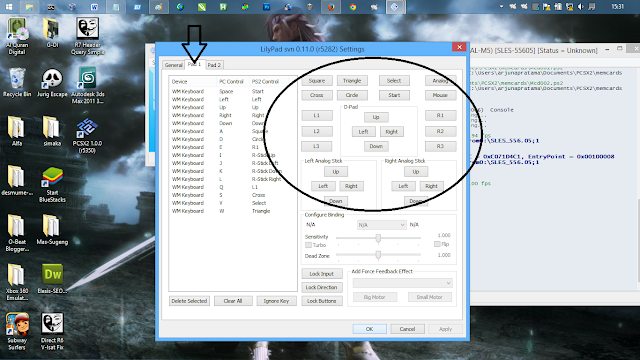The height and width of the screenshot is (360, 640).
Task: Select the O-Beat Blogger folder
Action: 17,233
